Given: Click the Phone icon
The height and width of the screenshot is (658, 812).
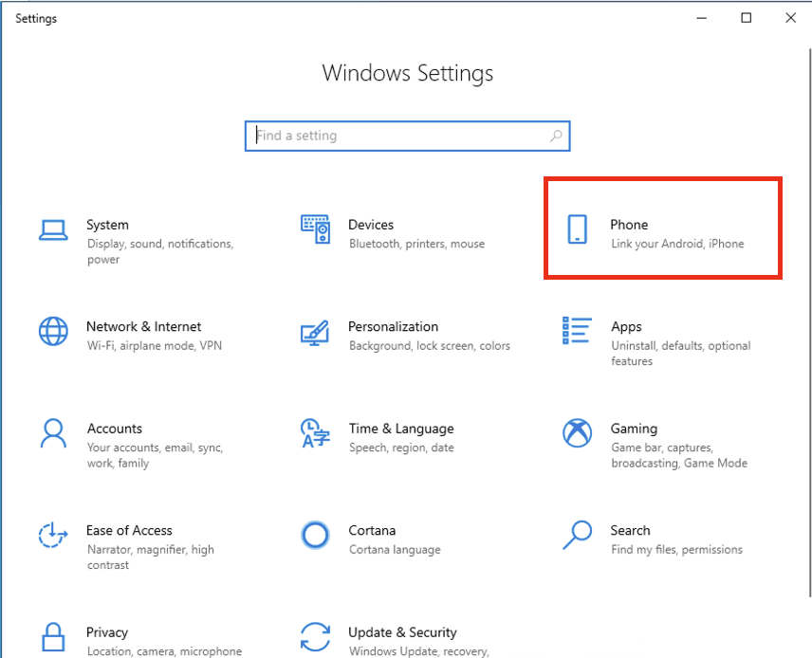Looking at the screenshot, I should tap(577, 228).
